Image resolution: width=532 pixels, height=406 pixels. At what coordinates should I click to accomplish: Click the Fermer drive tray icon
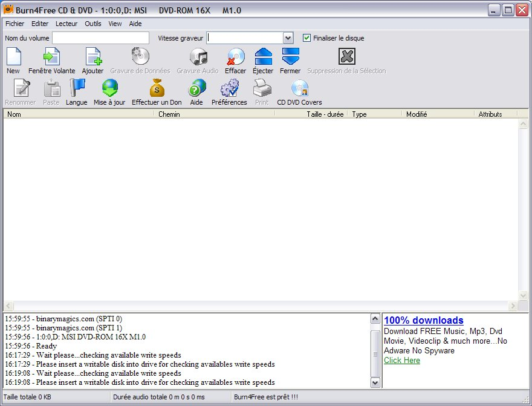click(290, 56)
